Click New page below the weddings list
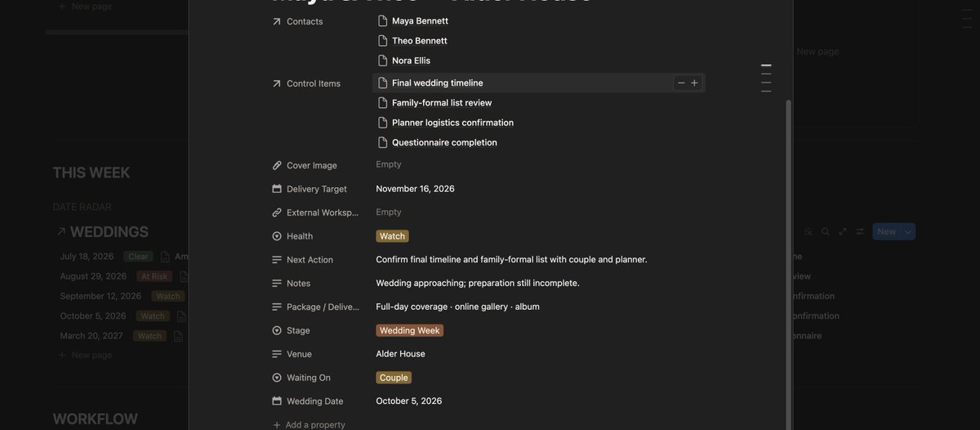980x430 pixels. tap(85, 356)
